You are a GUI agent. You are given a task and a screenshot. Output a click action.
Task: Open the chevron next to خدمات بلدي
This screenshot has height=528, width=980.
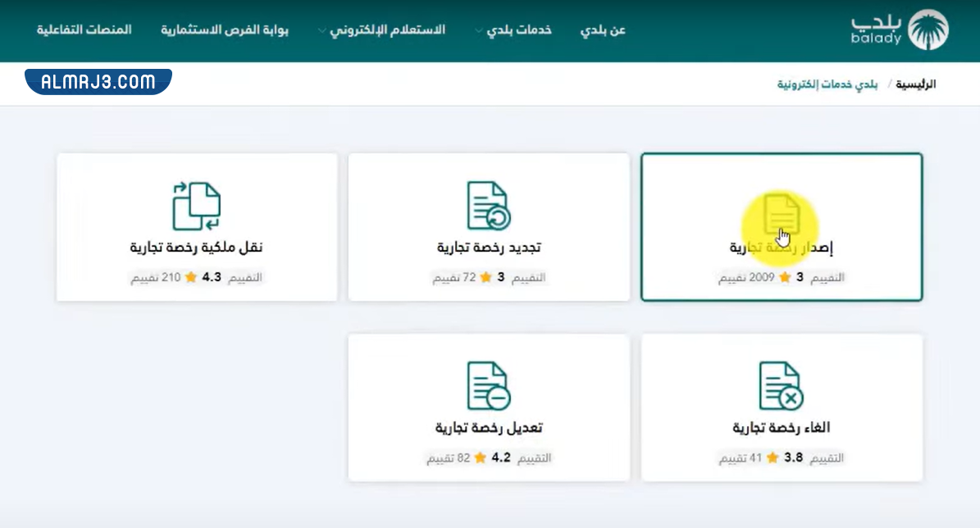point(476,31)
